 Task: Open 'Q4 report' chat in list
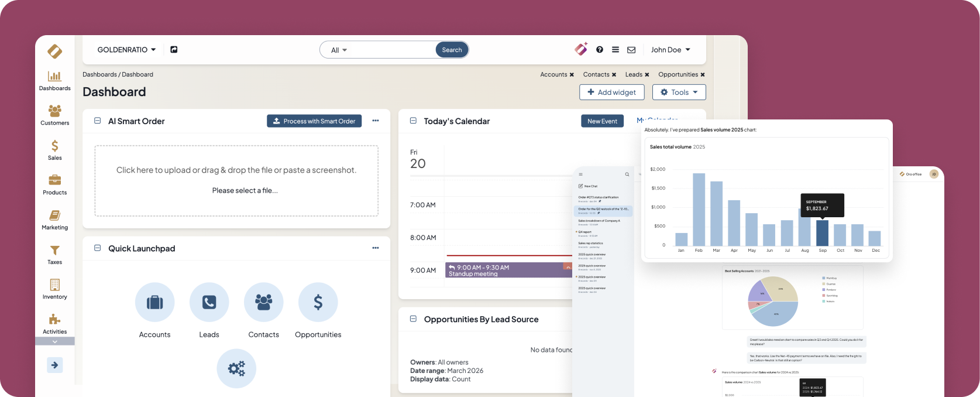coord(603,234)
